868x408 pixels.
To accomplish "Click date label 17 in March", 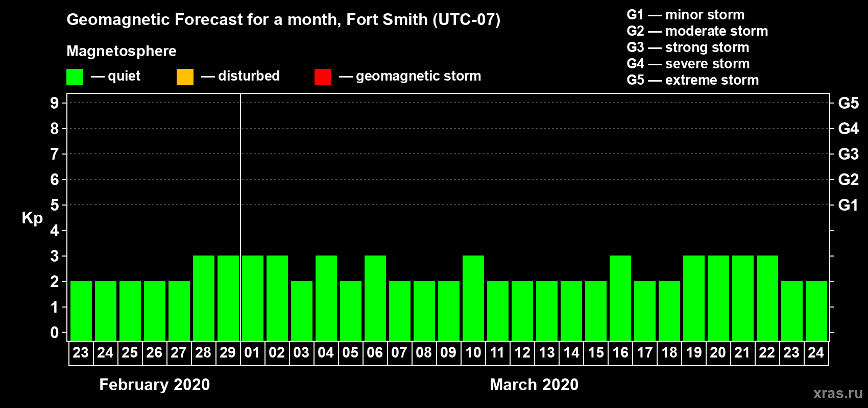I will tap(644, 352).
